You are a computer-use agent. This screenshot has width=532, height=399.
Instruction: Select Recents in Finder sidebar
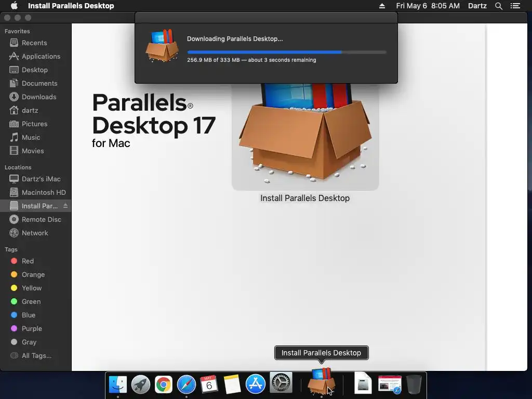tap(36, 43)
